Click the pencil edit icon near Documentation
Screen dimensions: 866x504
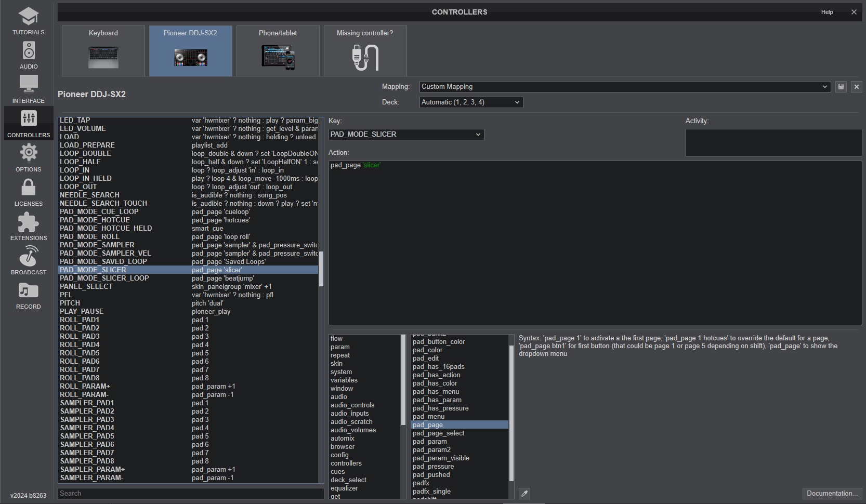tap(524, 494)
